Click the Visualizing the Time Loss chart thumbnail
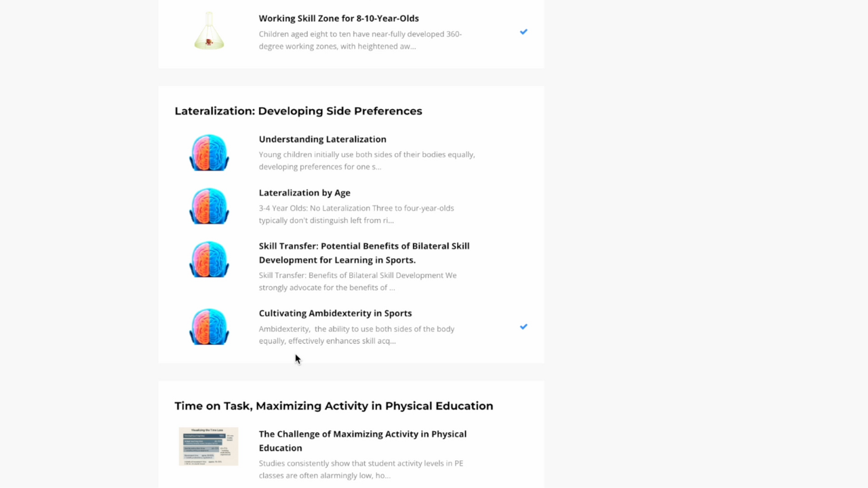Screen dimensions: 868x488 click(209, 446)
